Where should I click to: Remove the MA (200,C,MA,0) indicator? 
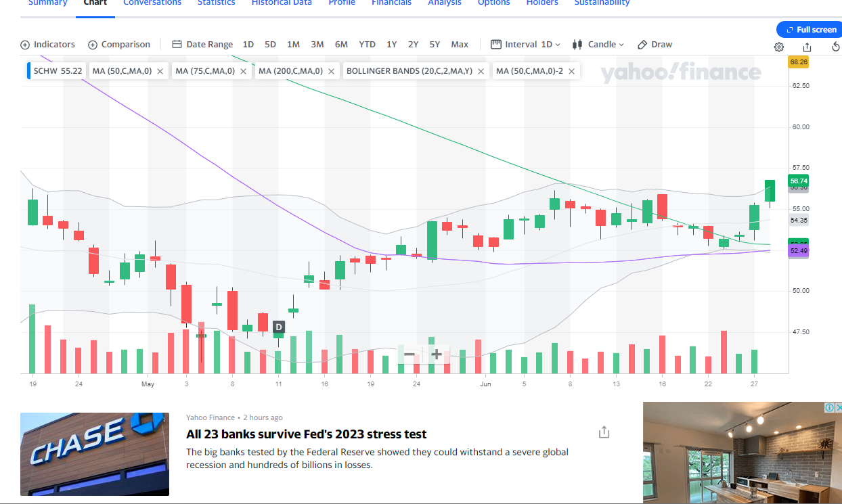pos(331,71)
